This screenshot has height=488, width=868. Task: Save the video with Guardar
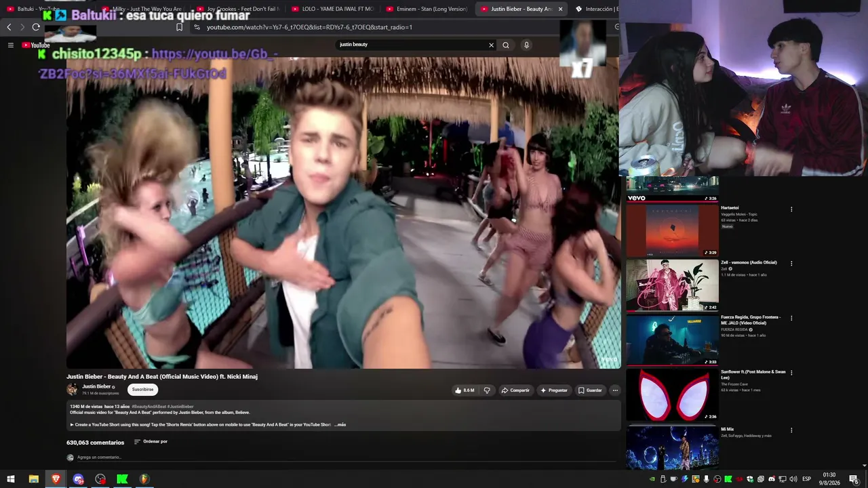coord(590,390)
